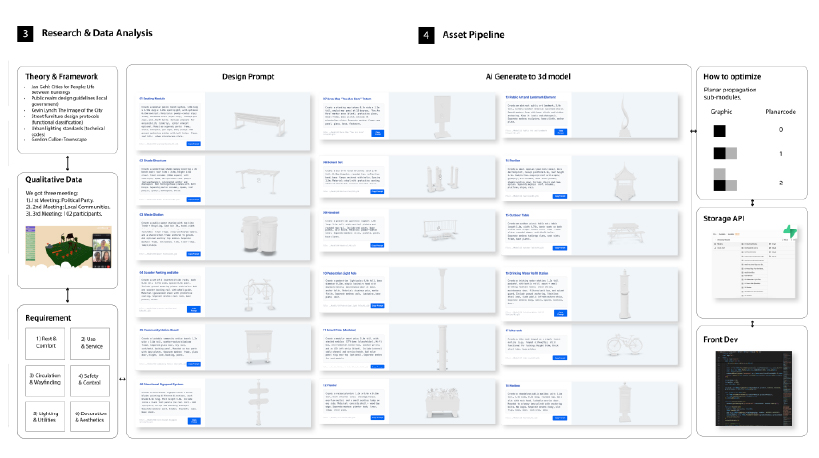Click the drinking water station model
The image size is (819, 458).
625,293
